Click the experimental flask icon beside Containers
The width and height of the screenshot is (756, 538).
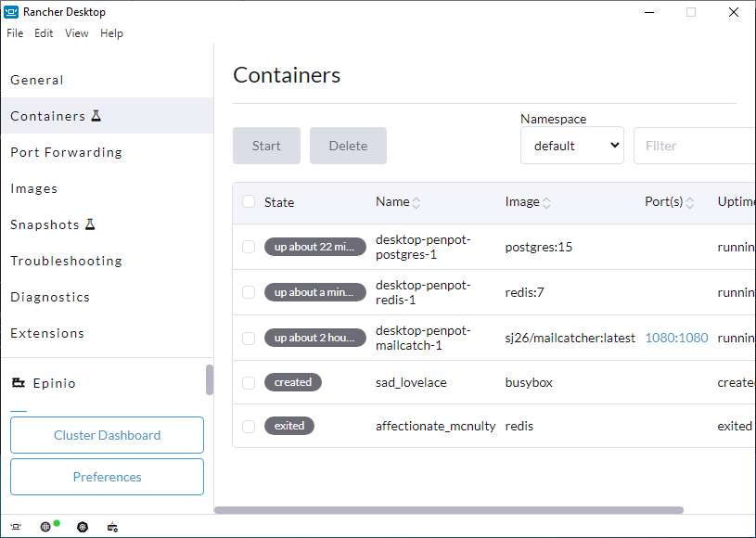coord(96,116)
